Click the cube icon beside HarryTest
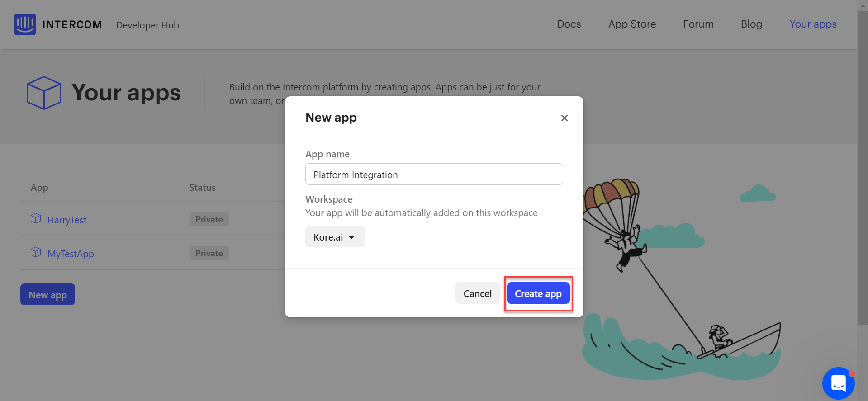 click(36, 219)
